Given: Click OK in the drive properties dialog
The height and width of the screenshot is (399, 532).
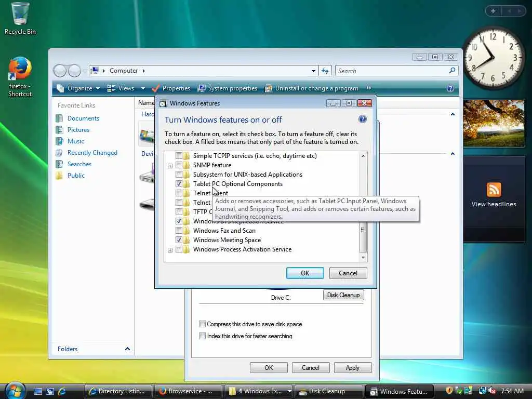Looking at the screenshot, I should coord(269,367).
